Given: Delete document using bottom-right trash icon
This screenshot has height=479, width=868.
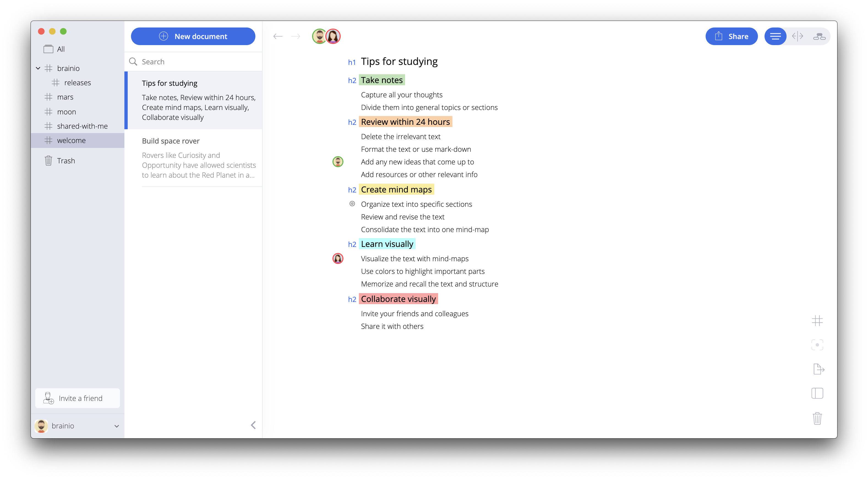Looking at the screenshot, I should coord(817,419).
